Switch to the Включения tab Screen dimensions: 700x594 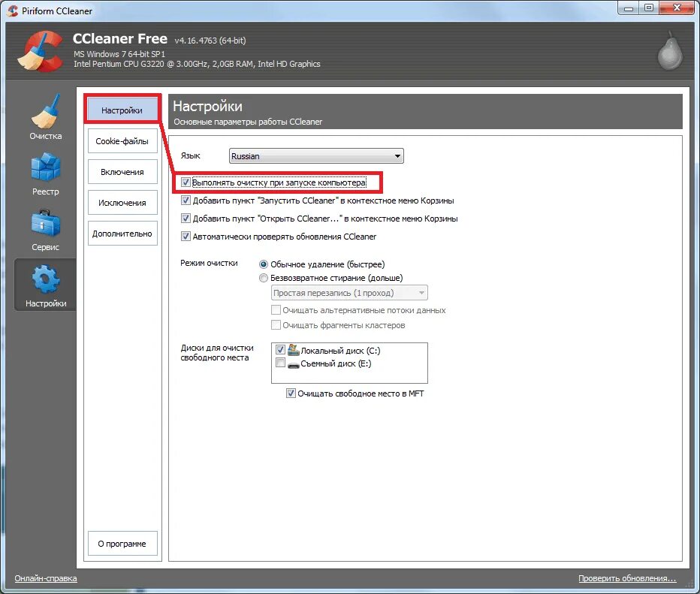click(122, 172)
